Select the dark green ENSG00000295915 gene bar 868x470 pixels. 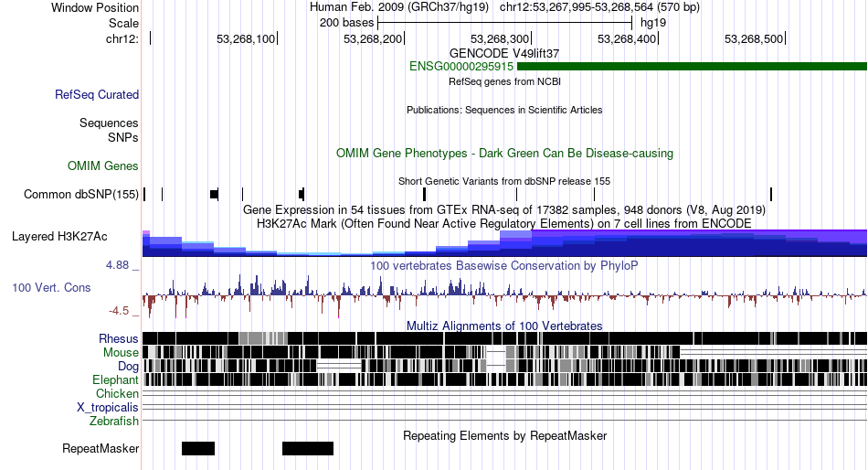click(x=692, y=67)
